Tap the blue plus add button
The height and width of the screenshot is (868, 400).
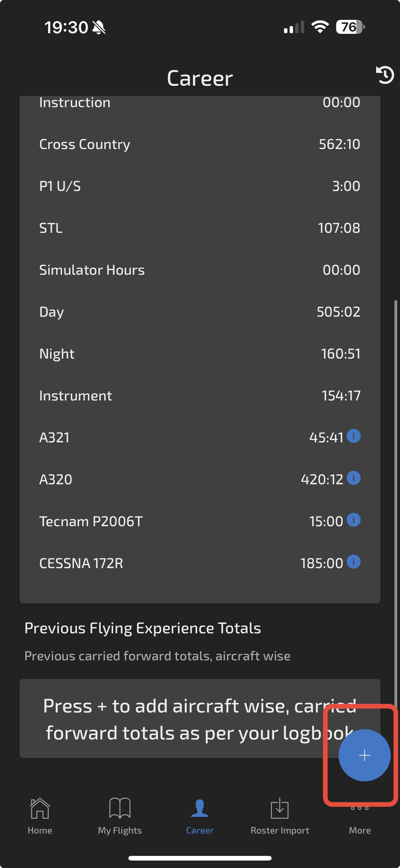(364, 755)
